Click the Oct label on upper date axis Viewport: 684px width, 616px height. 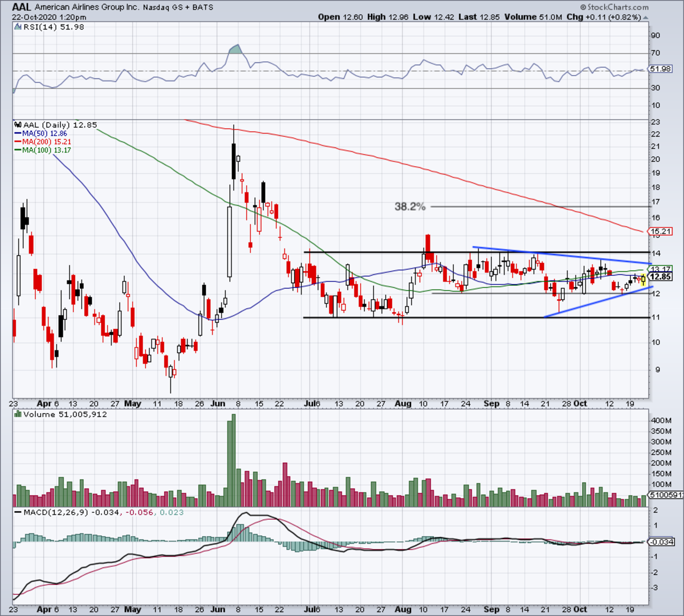click(x=580, y=403)
